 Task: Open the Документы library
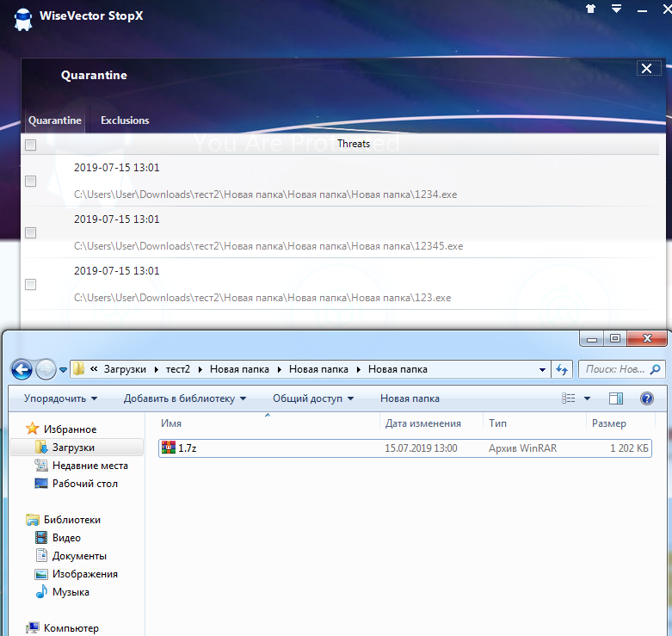[x=79, y=556]
